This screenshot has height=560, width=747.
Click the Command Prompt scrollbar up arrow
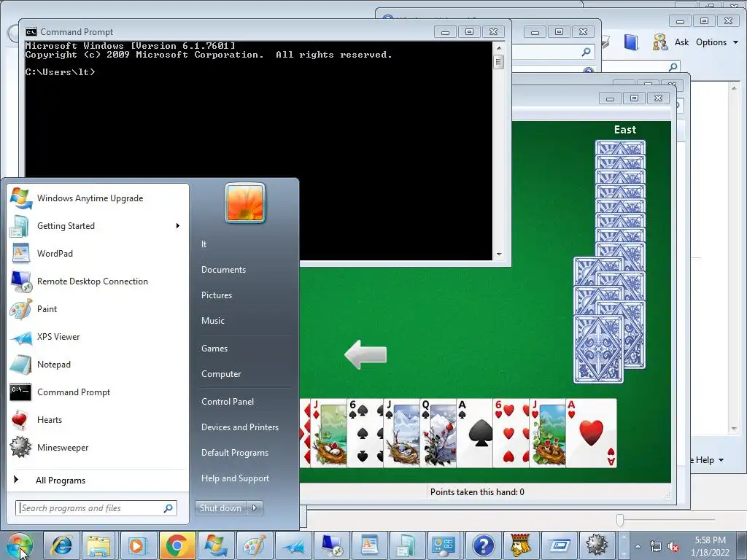tap(499, 47)
